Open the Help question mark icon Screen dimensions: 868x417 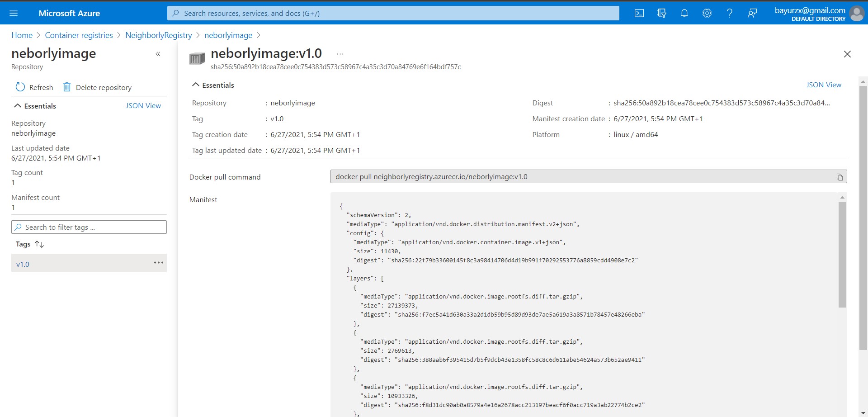730,13
